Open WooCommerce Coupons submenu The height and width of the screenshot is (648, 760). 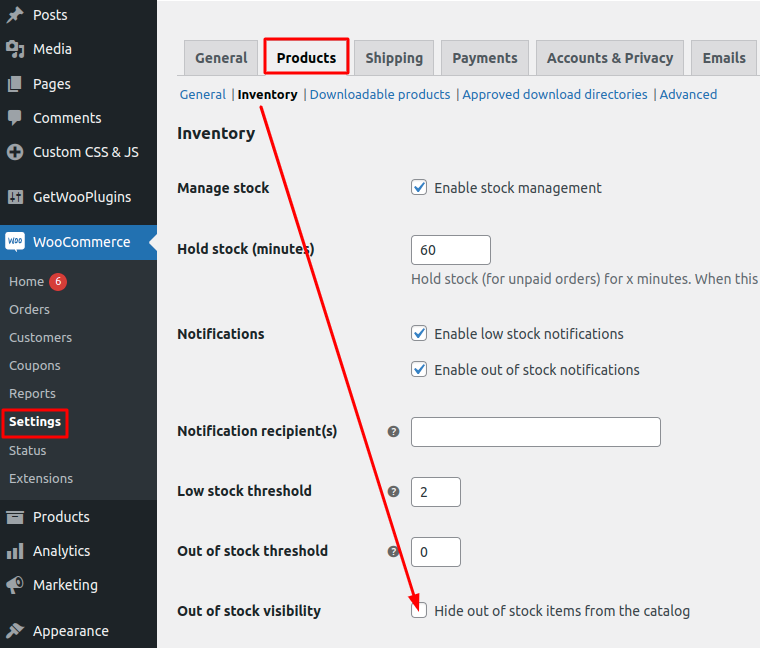click(x=34, y=365)
